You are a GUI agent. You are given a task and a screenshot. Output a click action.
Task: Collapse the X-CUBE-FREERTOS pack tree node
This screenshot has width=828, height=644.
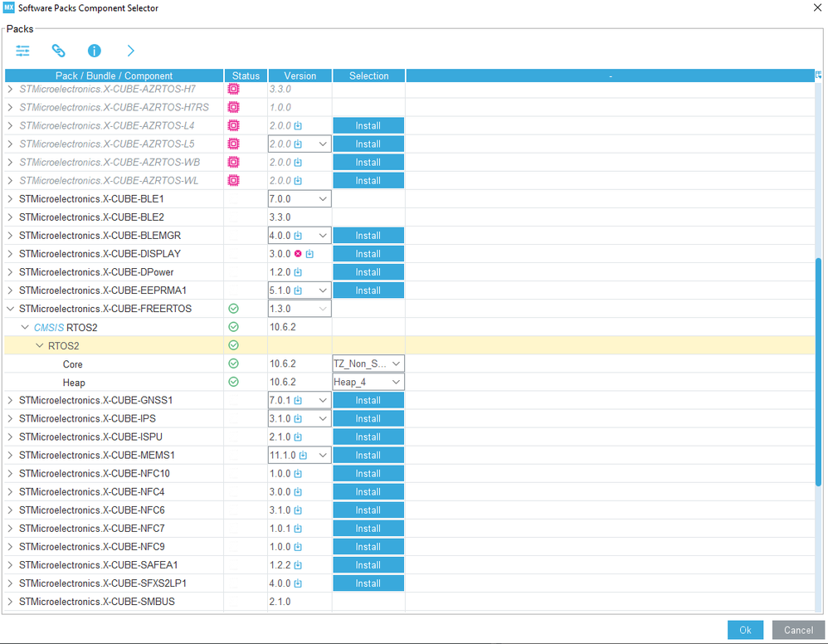10,309
